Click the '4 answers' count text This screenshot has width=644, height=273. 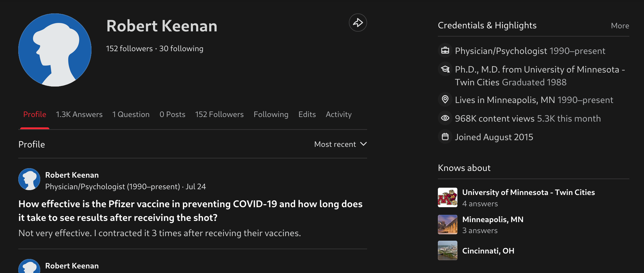480,204
